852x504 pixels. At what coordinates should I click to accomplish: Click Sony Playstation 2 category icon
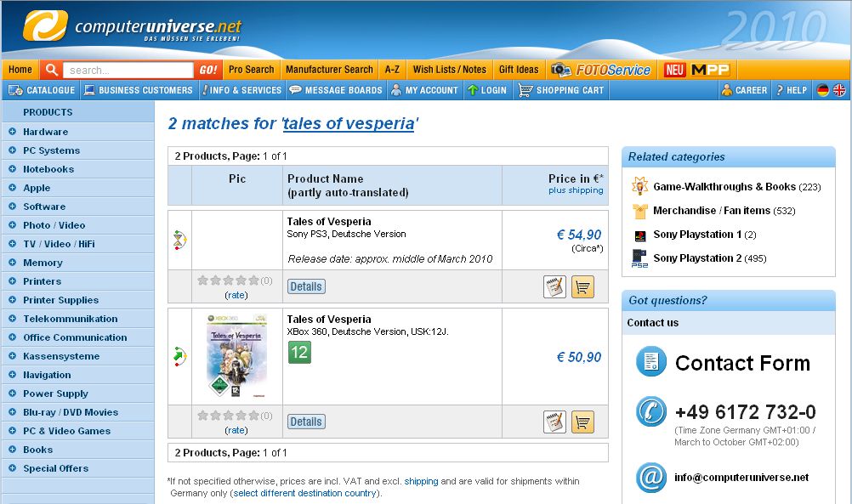click(x=639, y=258)
